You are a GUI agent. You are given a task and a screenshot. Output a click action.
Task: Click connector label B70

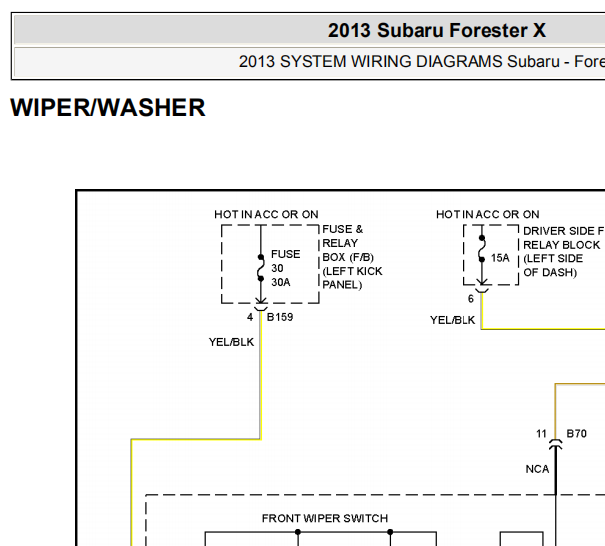(576, 434)
